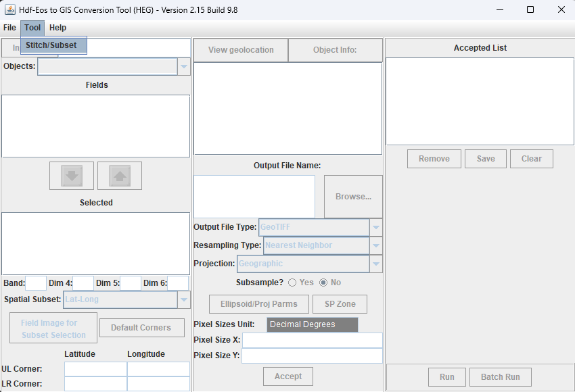This screenshot has height=392, width=575.
Task: Click the LR Corner Longitude field
Action: tap(158, 384)
